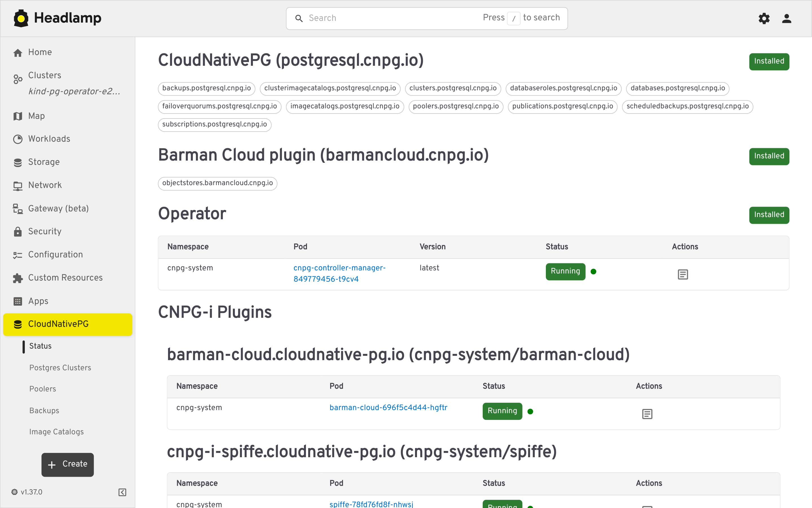812x508 pixels.
Task: Select the CloudNativePG menu item
Action: pos(68,324)
